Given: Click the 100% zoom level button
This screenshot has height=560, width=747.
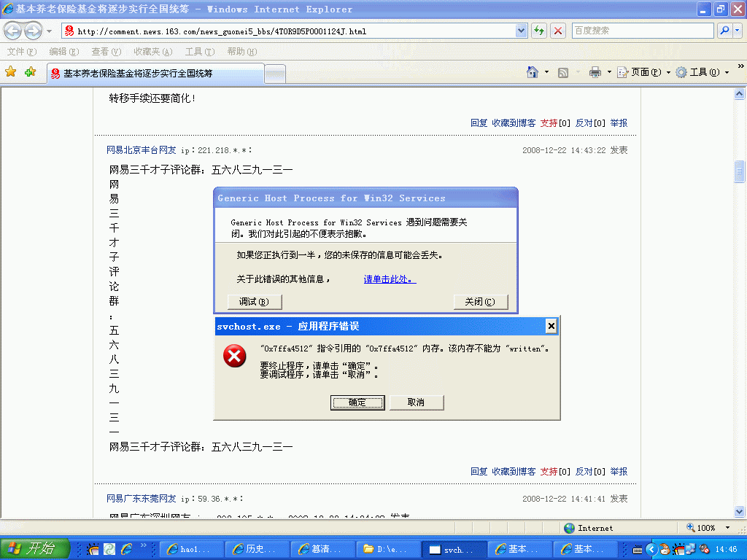Looking at the screenshot, I should (701, 528).
